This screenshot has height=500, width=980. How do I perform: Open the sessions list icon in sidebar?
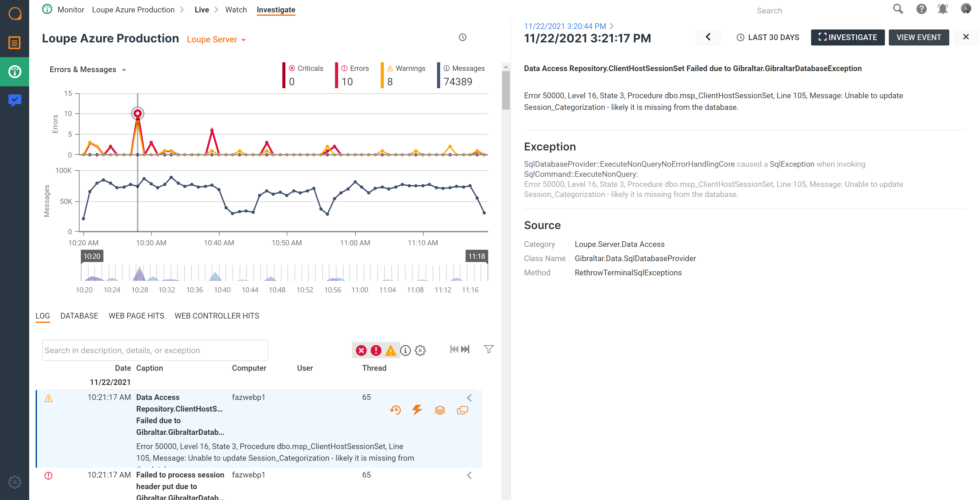click(x=14, y=43)
